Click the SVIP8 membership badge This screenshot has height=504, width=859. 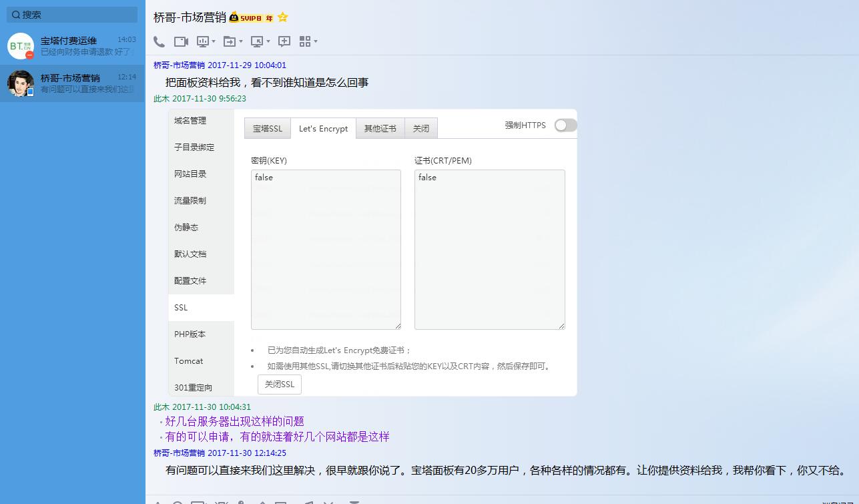point(251,18)
